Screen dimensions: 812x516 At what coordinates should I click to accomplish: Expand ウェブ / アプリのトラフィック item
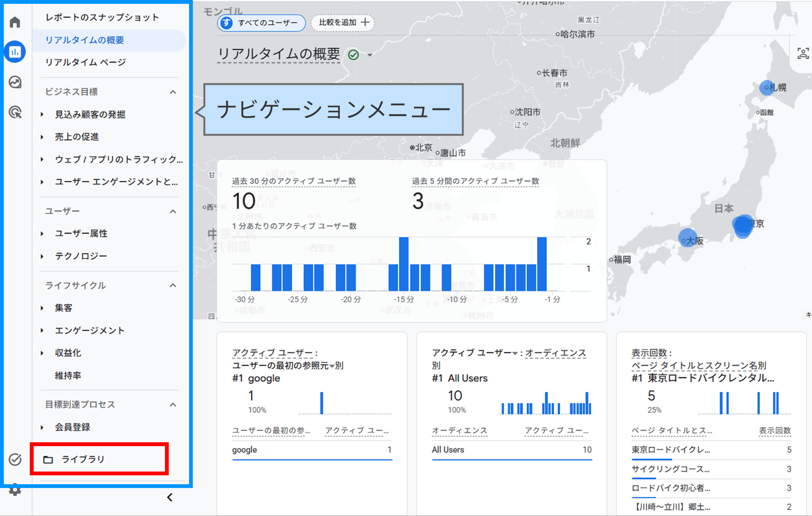tap(42, 159)
